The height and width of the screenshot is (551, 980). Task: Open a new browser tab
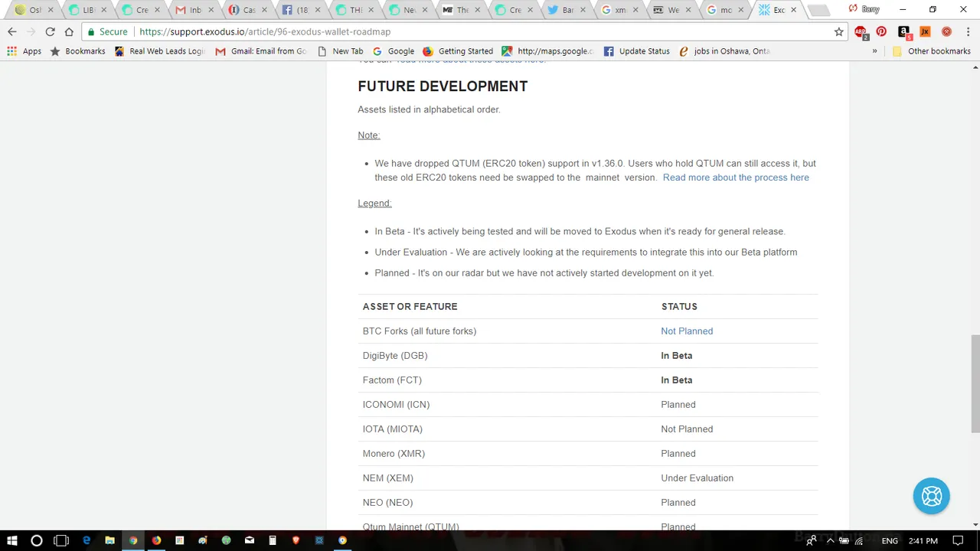[x=818, y=10]
